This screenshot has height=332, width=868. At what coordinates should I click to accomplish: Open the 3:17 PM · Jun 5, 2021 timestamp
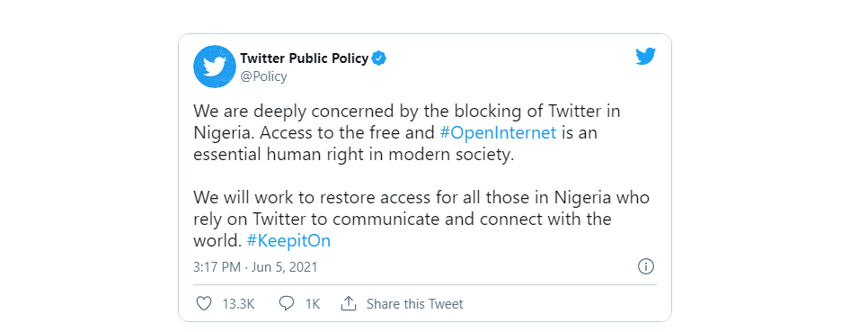[255, 267]
